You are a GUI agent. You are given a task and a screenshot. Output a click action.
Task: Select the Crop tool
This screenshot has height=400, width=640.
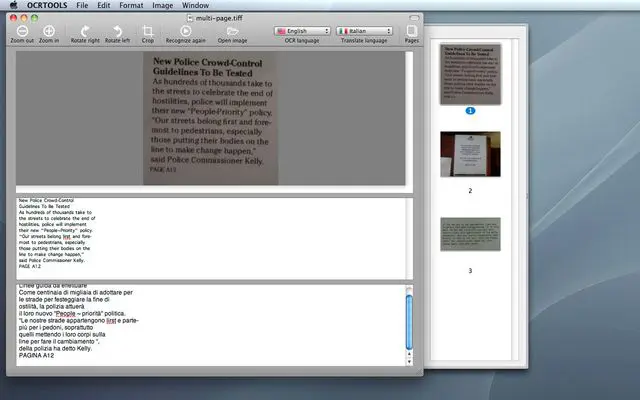pyautogui.click(x=148, y=31)
